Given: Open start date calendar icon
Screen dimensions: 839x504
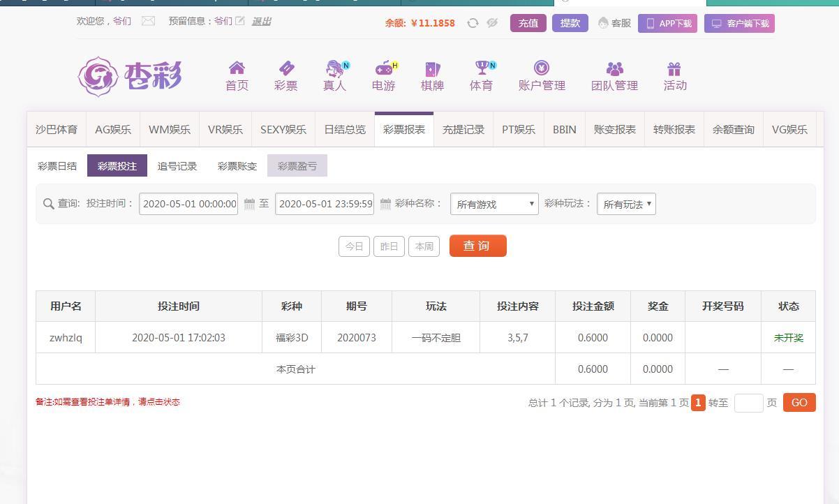Looking at the screenshot, I should tap(249, 204).
